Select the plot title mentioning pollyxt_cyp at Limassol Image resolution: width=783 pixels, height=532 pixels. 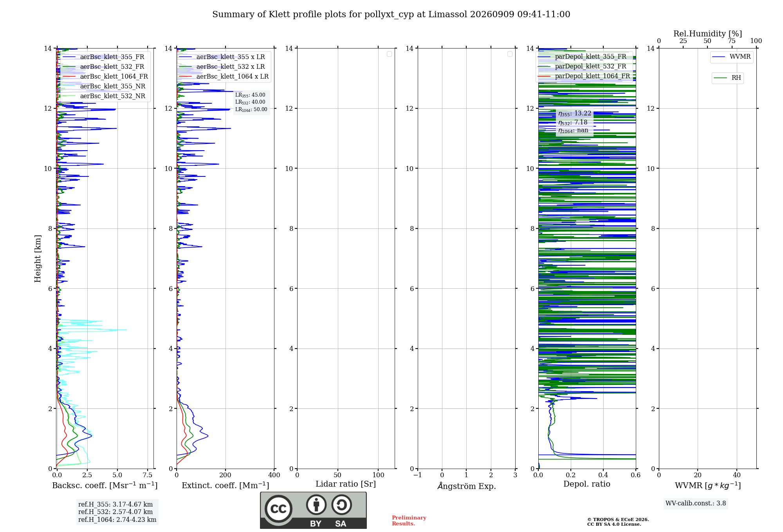[391, 14]
